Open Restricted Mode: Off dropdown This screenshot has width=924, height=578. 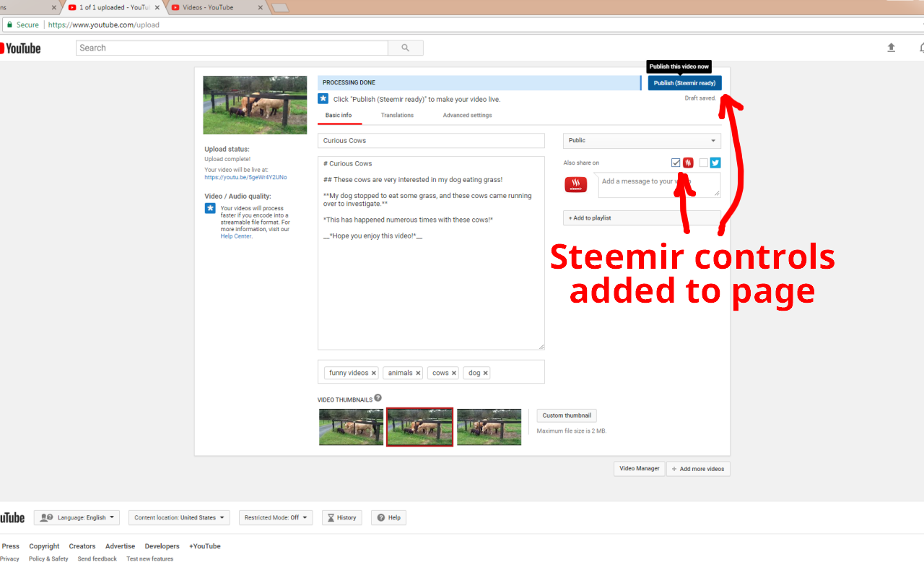pyautogui.click(x=276, y=517)
